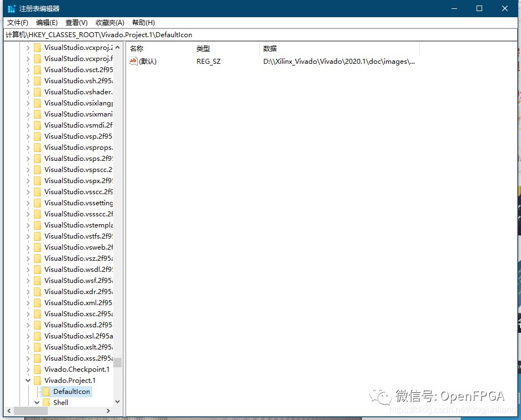Click the tree scroll-down arrow
Viewport: 521px width, 420px height.
[x=118, y=402]
